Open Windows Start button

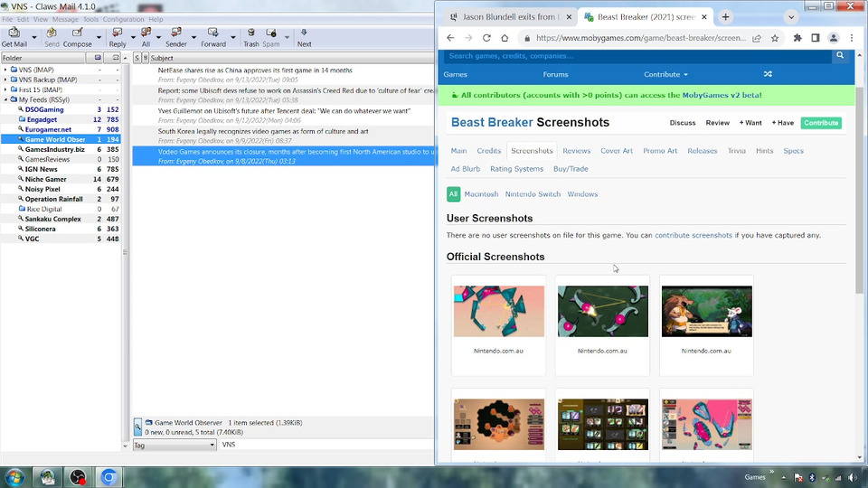coord(14,477)
